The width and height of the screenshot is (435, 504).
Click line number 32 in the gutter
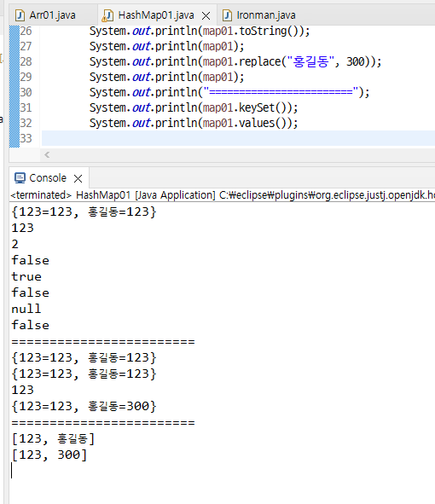26,123
